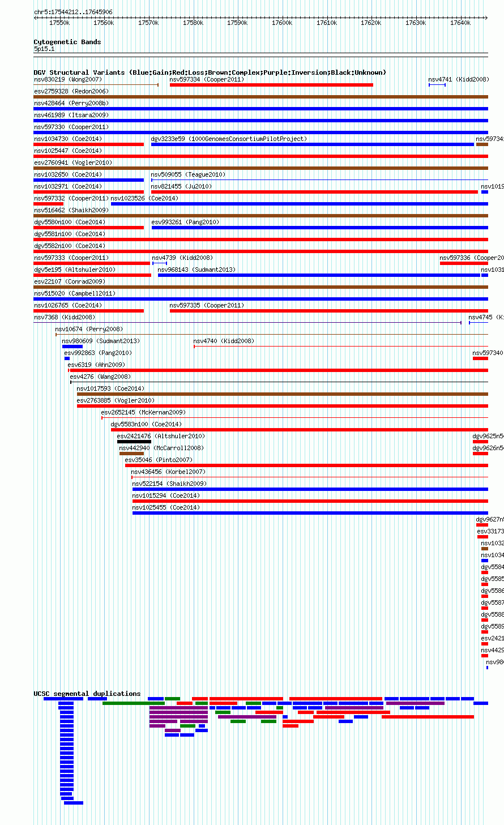The image size is (504, 825).
Task: Open dgv5583n100 (Coe2014) label
Action: tap(146, 424)
